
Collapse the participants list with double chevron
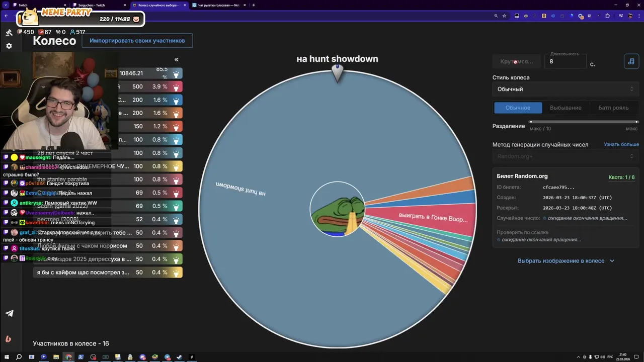[176, 59]
